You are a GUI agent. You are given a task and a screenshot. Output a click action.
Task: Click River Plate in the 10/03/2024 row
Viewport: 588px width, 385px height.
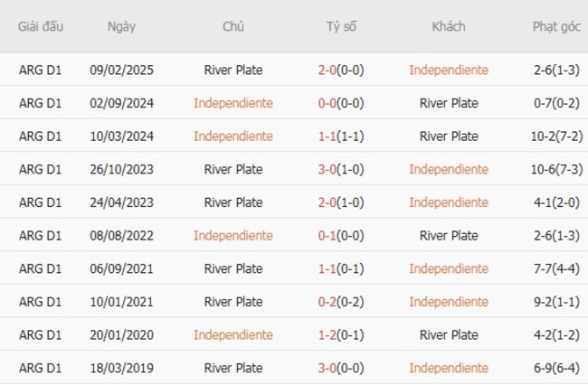point(449,136)
